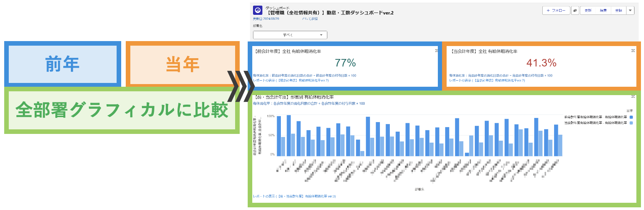Open report link 【前・当会計年度】有給休暇消化率 ver.3
Screen dimensions: 644x210
(295, 196)
